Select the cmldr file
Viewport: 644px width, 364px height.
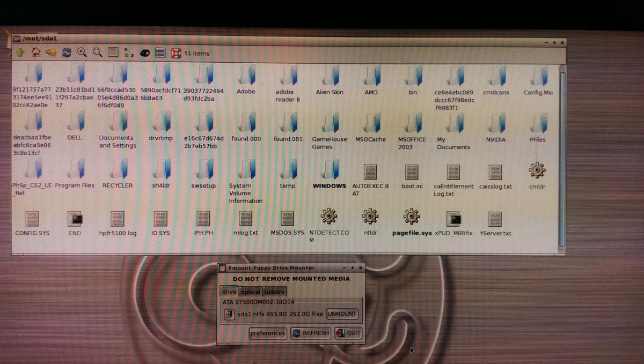coord(537,176)
